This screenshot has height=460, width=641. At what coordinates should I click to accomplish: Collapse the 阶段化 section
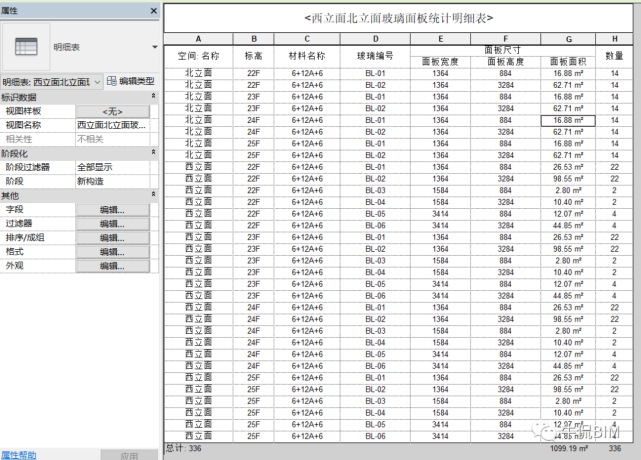(153, 152)
